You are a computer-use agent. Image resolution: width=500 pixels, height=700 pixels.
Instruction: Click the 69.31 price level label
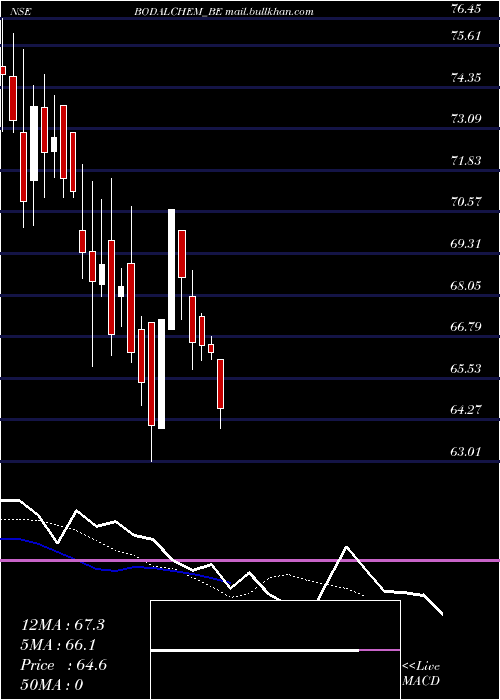point(466,244)
